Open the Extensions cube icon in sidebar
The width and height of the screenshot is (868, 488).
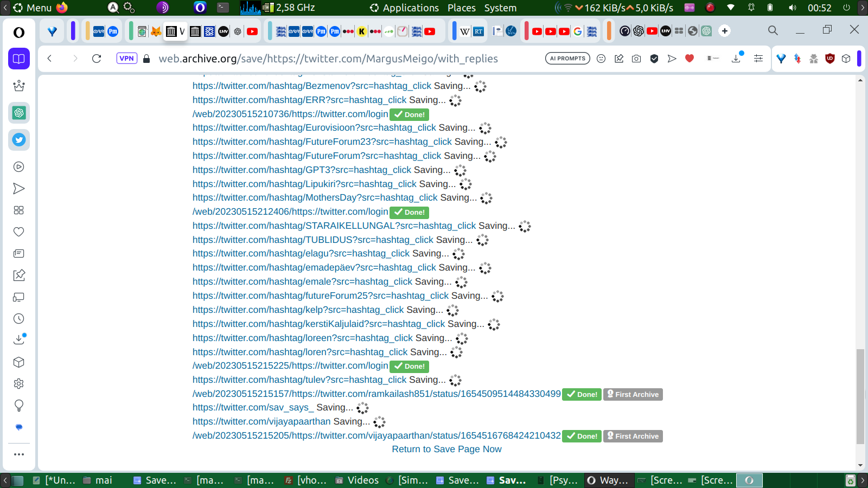[x=19, y=362]
